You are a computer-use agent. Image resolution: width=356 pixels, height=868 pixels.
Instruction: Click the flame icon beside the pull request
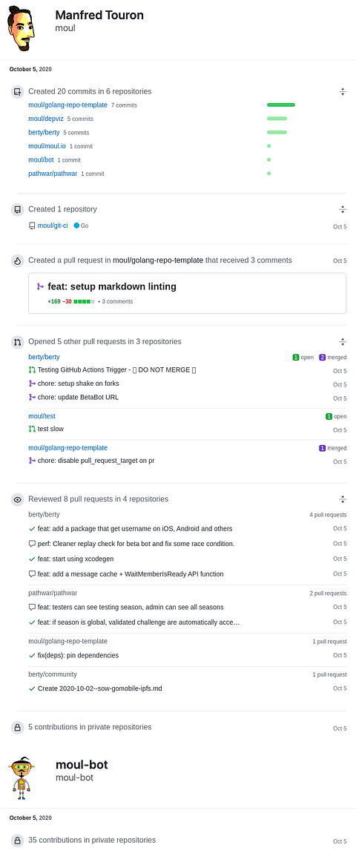coord(18,260)
